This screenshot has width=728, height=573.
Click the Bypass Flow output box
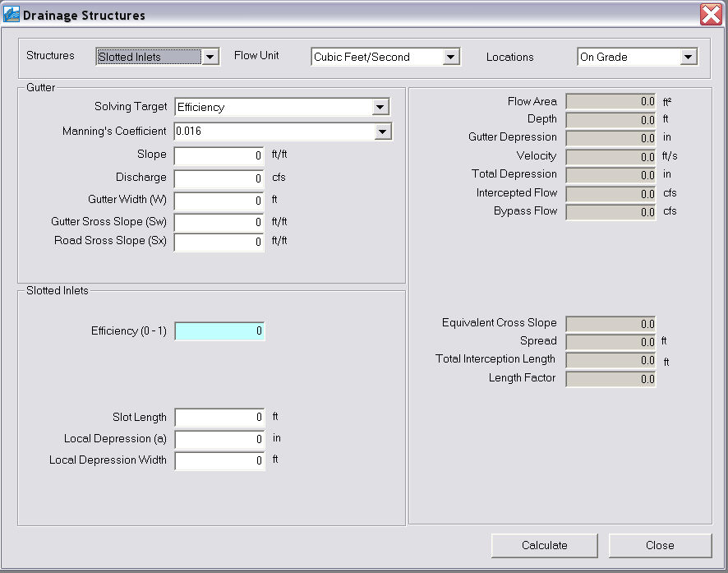click(x=611, y=212)
